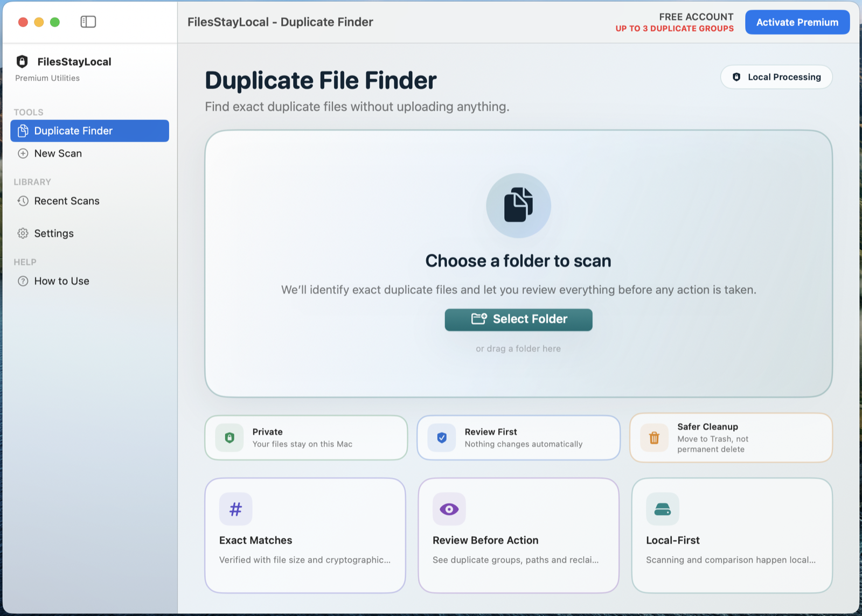Click 'Scanning and comparison happen' description
The width and height of the screenshot is (862, 616).
(x=731, y=560)
